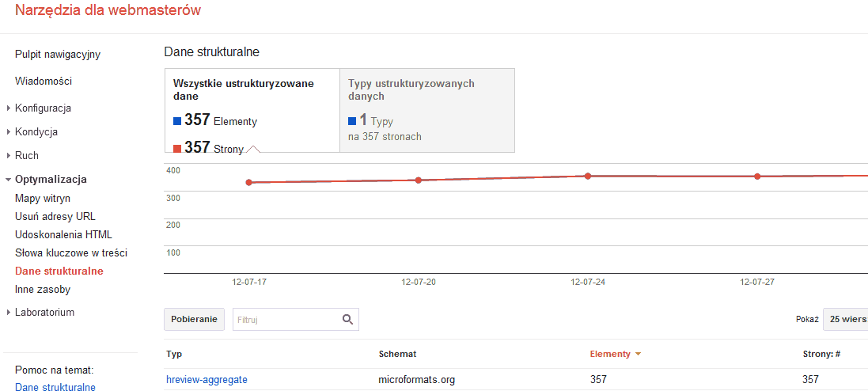Image resolution: width=868 pixels, height=391 pixels.
Task: Open Udoskonalenia HTML page
Action: [x=63, y=235]
